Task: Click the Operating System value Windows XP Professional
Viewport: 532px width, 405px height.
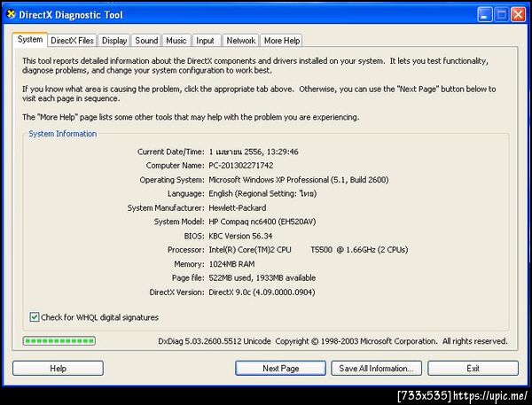Action: (x=299, y=180)
